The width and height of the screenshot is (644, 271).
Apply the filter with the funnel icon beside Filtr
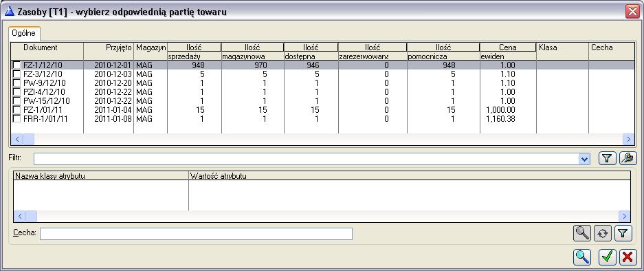(608, 158)
